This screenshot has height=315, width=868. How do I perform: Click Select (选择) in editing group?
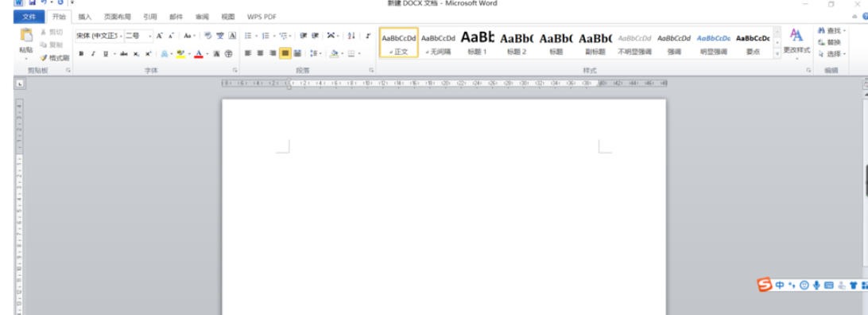click(x=832, y=54)
